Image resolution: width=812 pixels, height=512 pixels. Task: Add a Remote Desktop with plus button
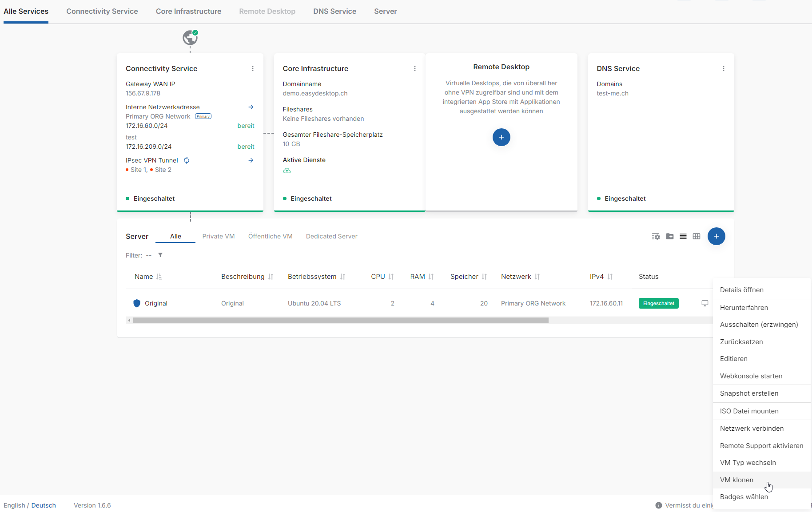(502, 137)
